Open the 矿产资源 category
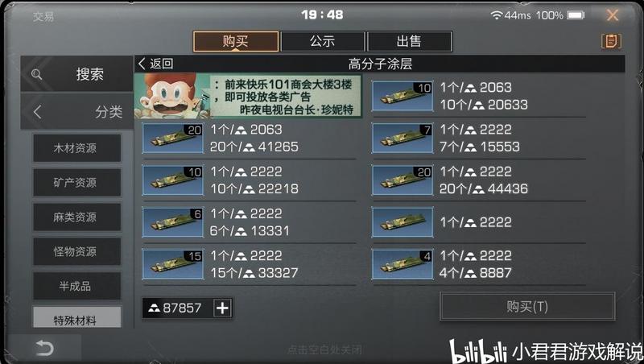The image size is (644, 364). [76, 183]
